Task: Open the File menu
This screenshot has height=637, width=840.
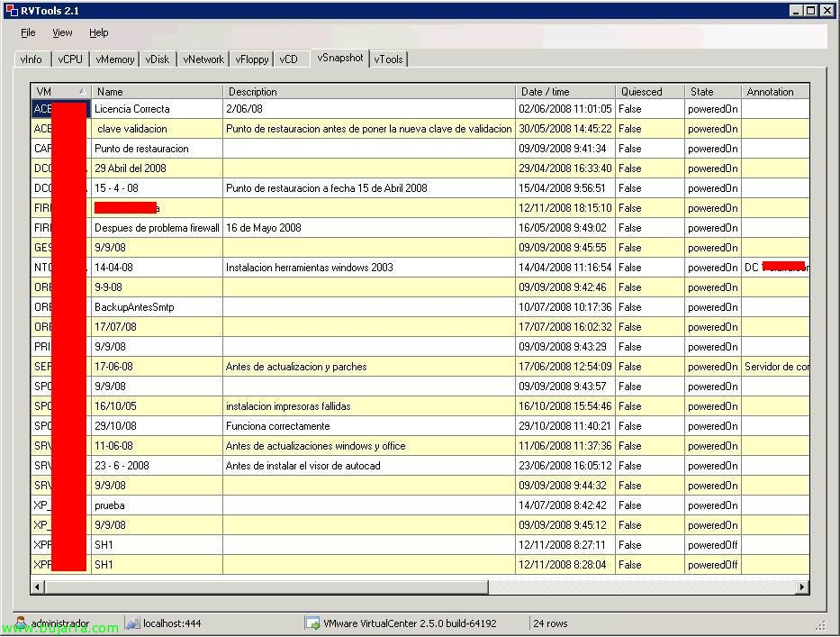Action: (x=28, y=32)
